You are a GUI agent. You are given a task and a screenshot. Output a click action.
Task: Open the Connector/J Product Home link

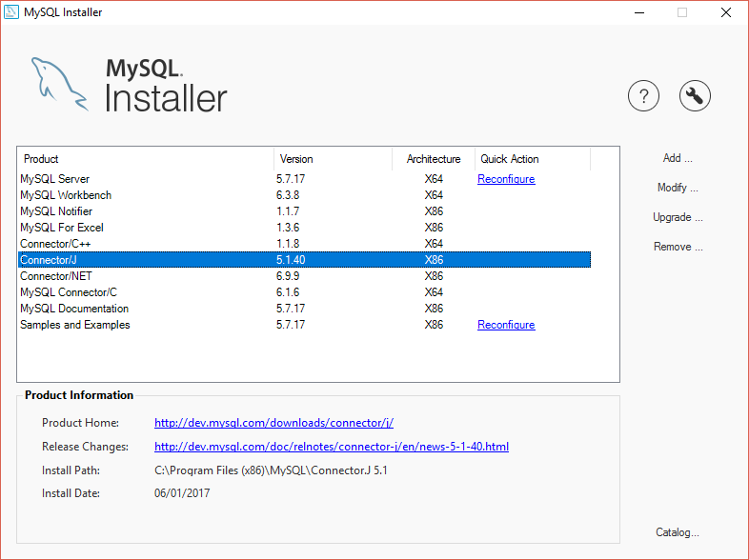273,423
